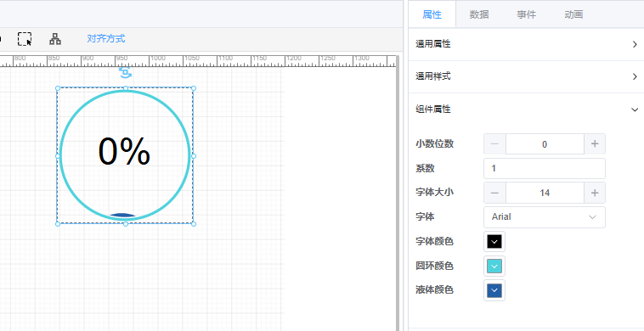Decrease 小数位数 with the minus button
This screenshot has width=644, height=331.
click(495, 144)
